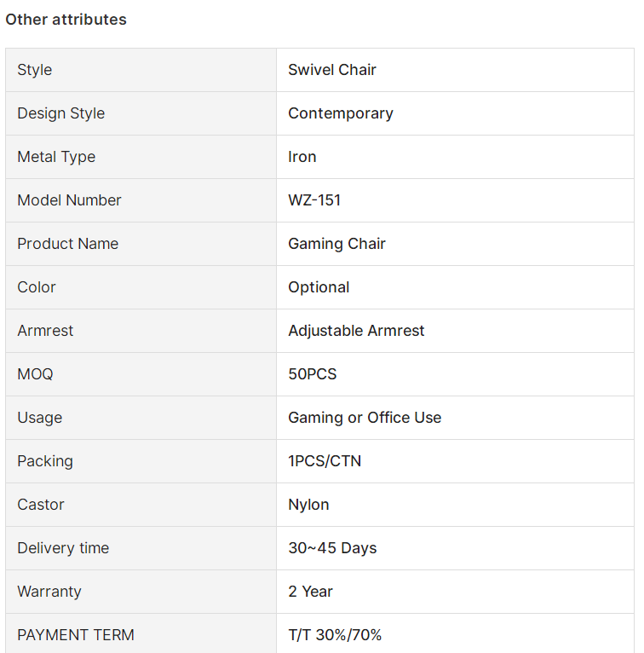Click the Castor label
This screenshot has height=653, width=644.
pyautogui.click(x=41, y=505)
